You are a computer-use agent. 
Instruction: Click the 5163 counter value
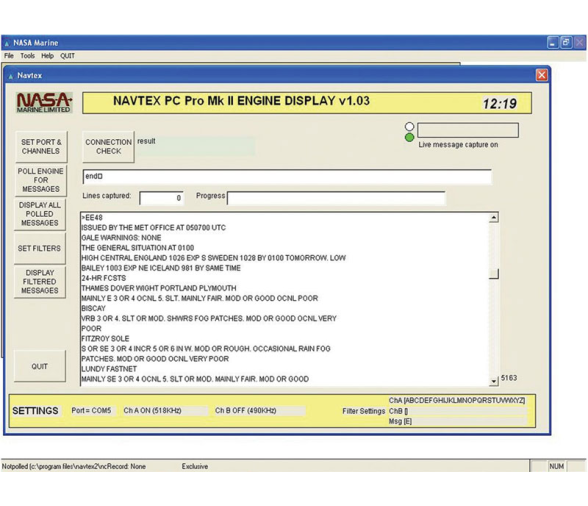(x=509, y=378)
